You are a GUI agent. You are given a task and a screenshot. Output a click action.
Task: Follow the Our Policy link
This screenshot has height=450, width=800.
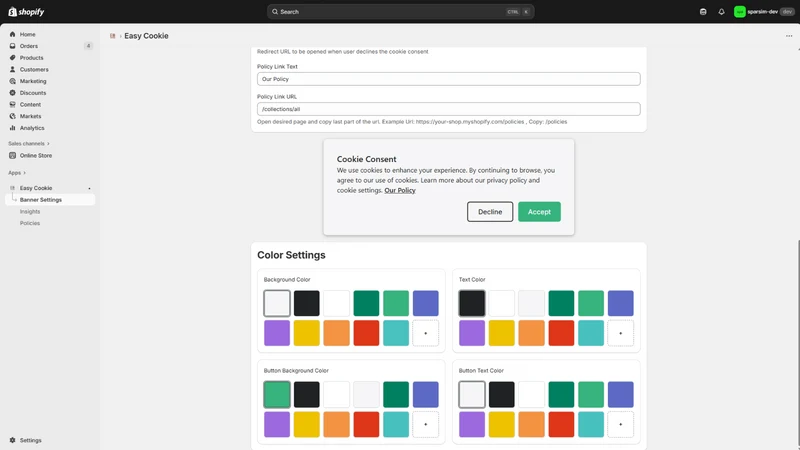click(x=400, y=190)
